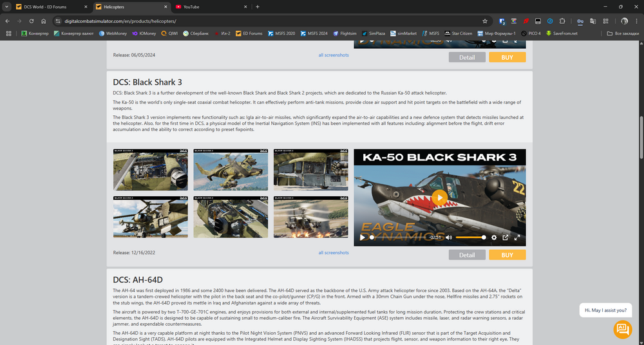Open all screenshots link for Black Shark 3
644x345 pixels.
coord(334,252)
